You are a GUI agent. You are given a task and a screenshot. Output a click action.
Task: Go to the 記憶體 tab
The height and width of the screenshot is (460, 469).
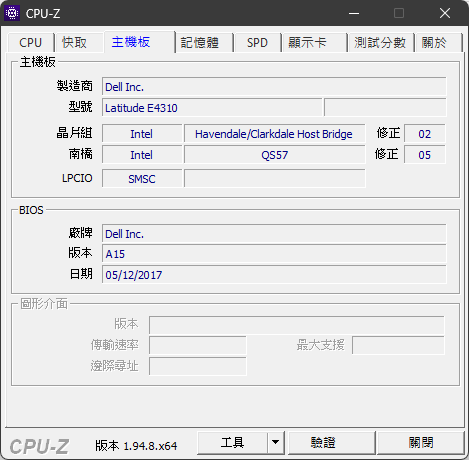pos(204,43)
